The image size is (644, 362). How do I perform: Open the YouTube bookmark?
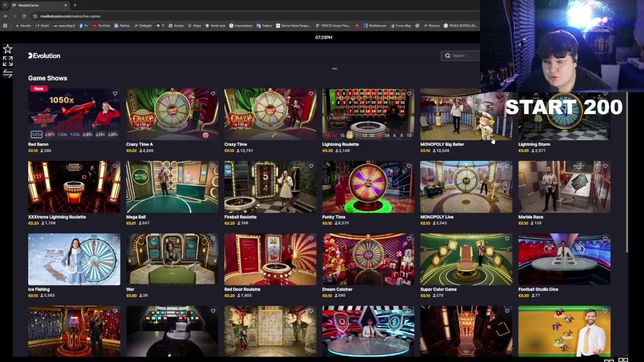click(x=102, y=26)
